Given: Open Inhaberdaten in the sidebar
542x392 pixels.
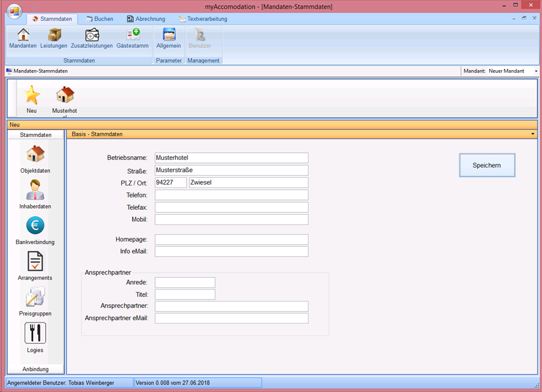Looking at the screenshot, I should (35, 194).
